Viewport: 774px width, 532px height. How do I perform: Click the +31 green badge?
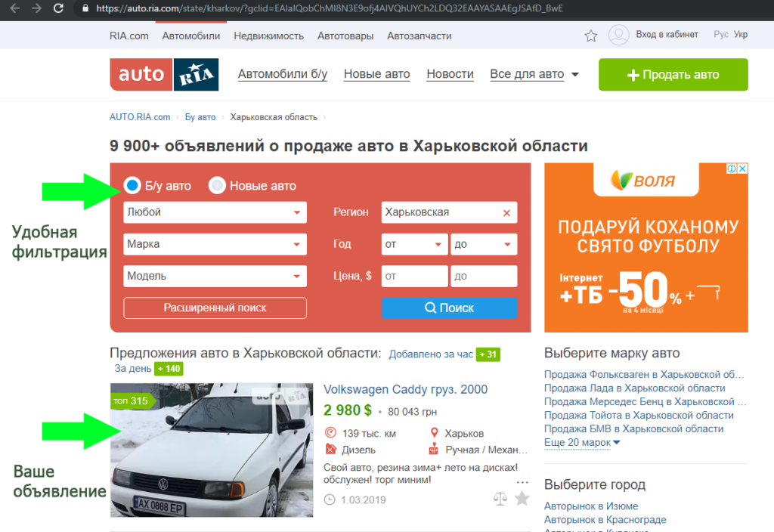point(488,354)
